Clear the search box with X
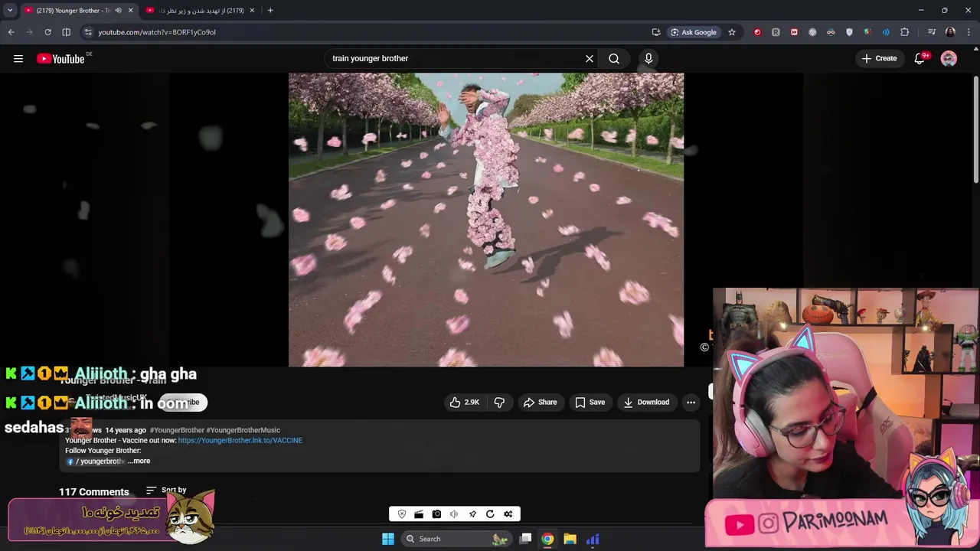 pos(590,58)
